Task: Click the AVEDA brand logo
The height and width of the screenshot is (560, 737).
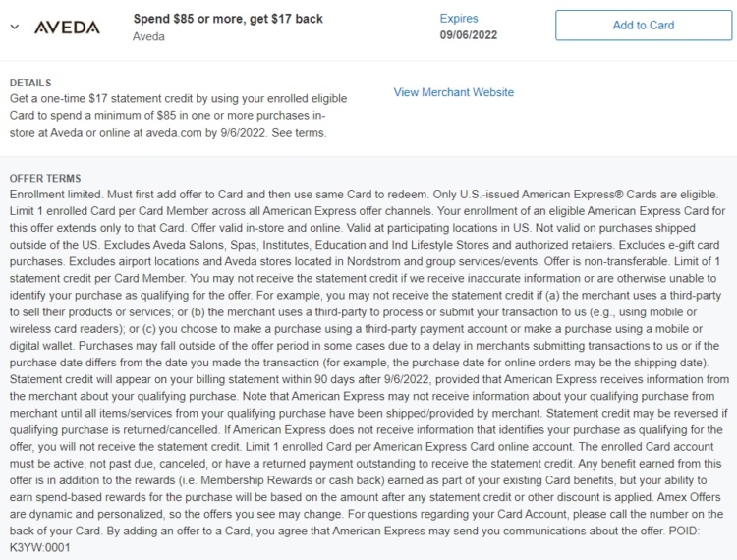Action: 67,28
